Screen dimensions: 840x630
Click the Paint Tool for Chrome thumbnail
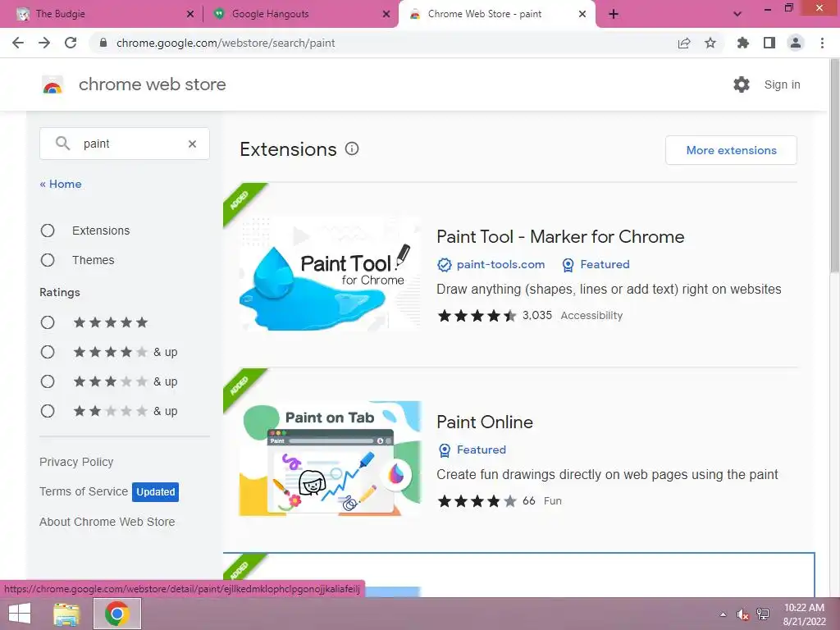[330, 274]
